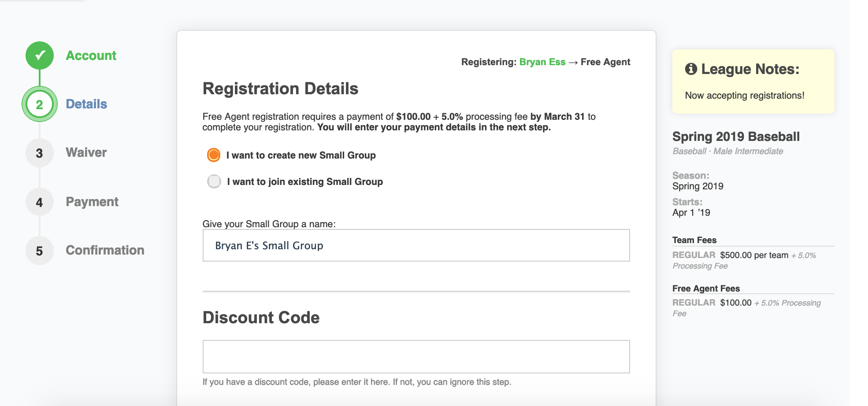
Task: Click the step 2 Details circle
Action: (x=40, y=104)
